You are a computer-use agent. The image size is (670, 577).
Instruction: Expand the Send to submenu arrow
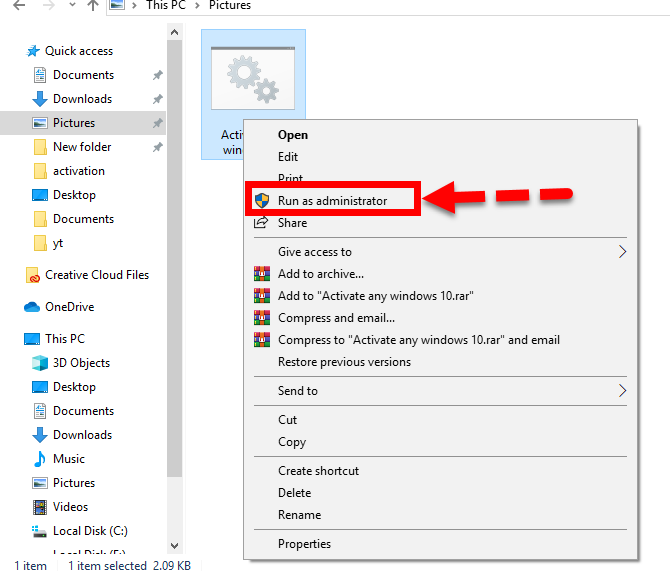(x=623, y=391)
